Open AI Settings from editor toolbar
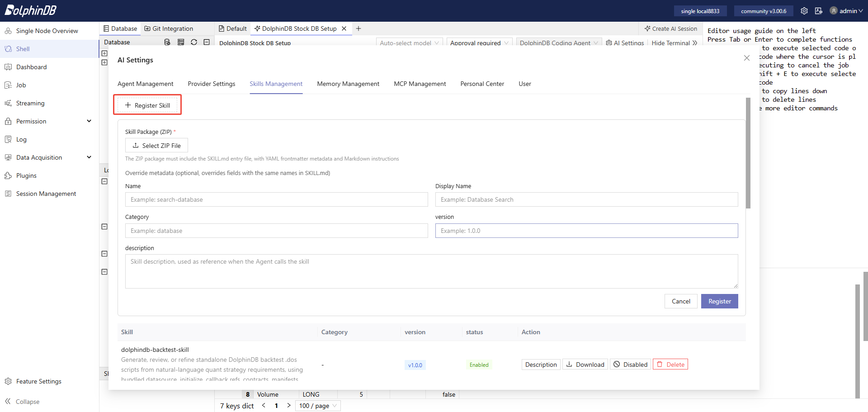Image resolution: width=868 pixels, height=412 pixels. coord(625,43)
